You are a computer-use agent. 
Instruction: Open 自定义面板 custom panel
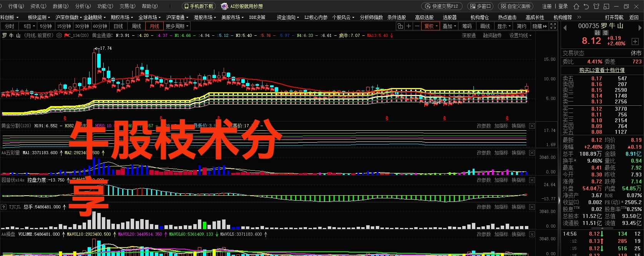tap(516, 6)
